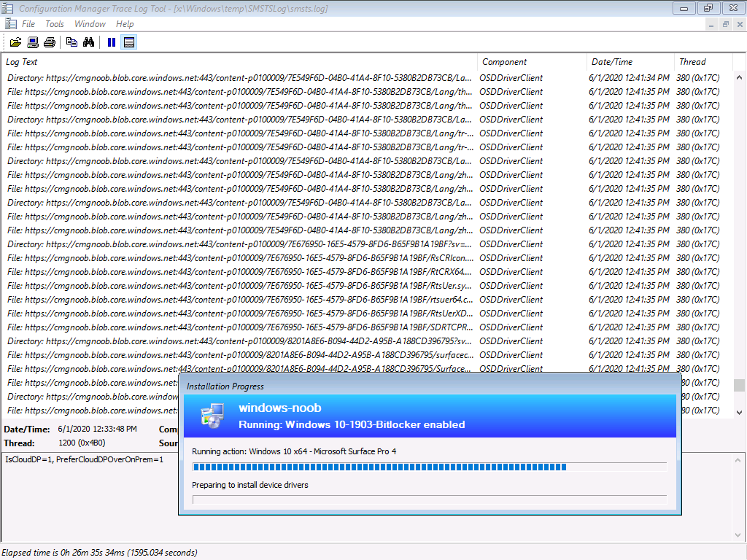Minimize the inner log document window
This screenshot has width=747, height=560.
711,24
